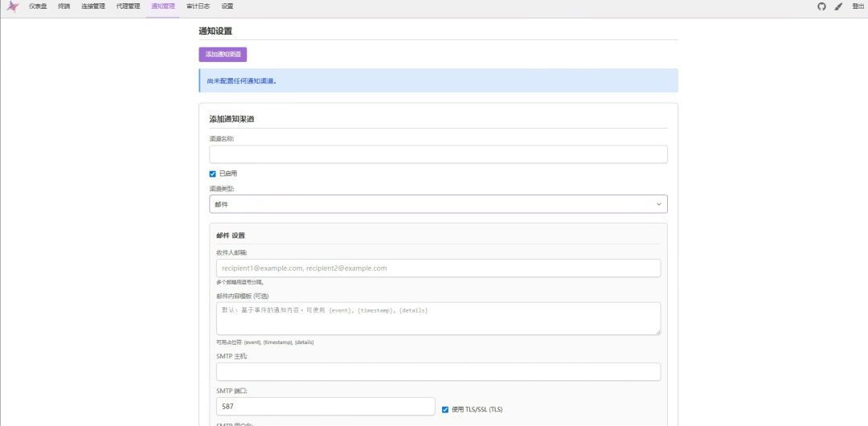Click the 邮件内容模板 textarea
This screenshot has height=426, width=868.
click(x=438, y=318)
